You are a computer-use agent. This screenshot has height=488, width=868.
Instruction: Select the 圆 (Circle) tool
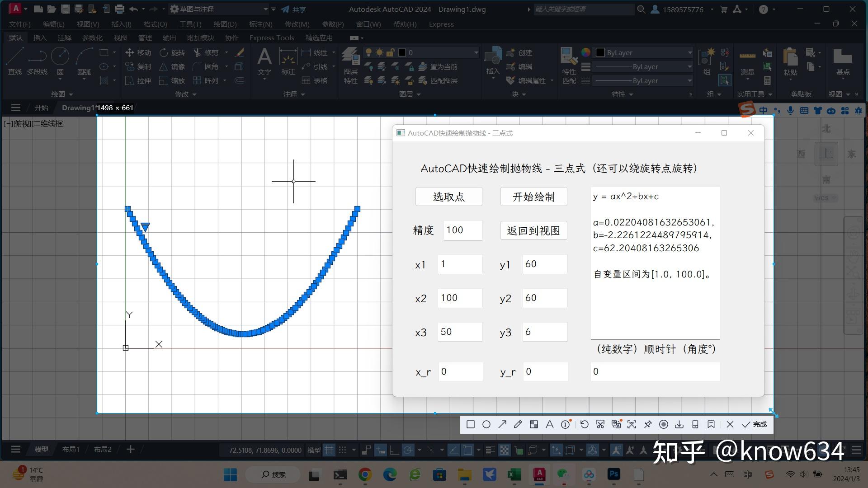pos(60,59)
